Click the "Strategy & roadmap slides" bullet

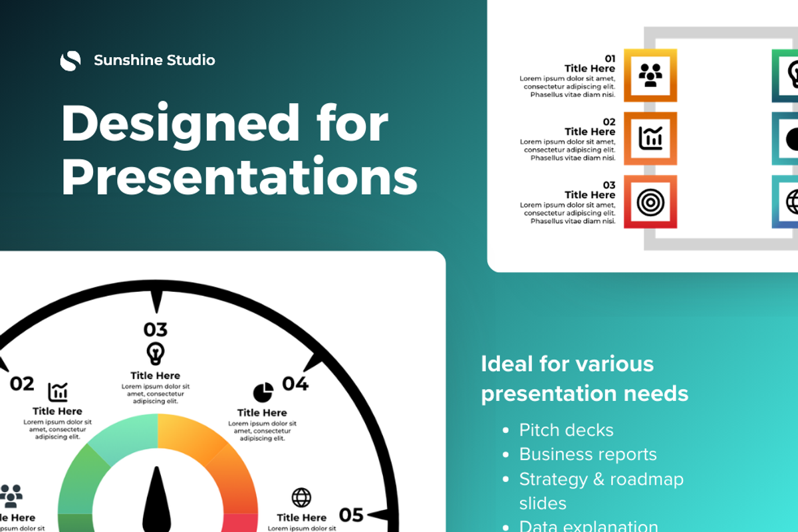(x=601, y=491)
